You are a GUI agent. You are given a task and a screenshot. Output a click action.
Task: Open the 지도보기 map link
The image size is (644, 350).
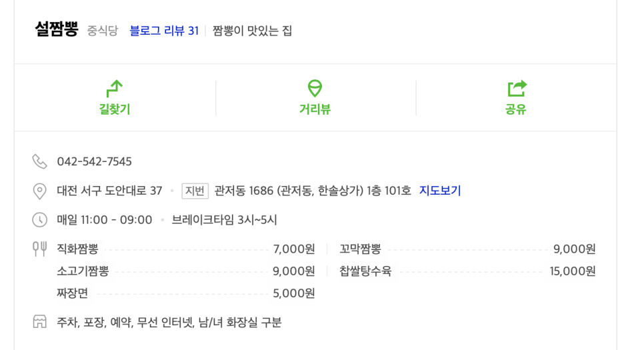coord(440,191)
